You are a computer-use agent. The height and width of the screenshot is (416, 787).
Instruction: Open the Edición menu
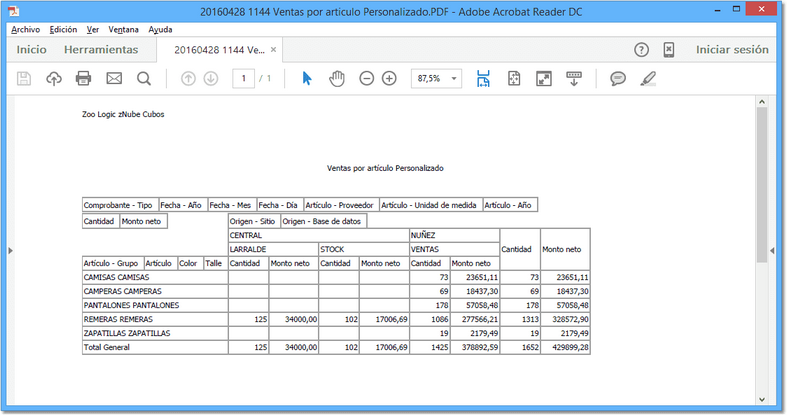(63, 30)
